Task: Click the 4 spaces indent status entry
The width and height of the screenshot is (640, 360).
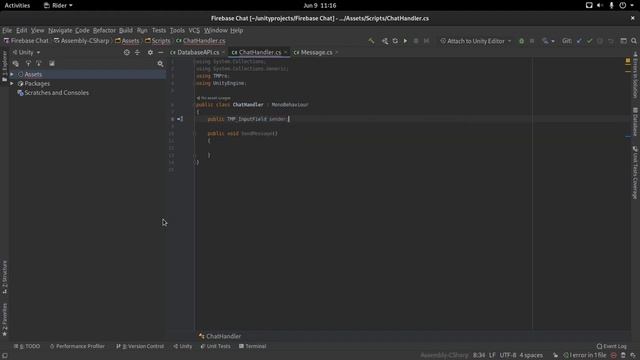Action: tap(531, 355)
